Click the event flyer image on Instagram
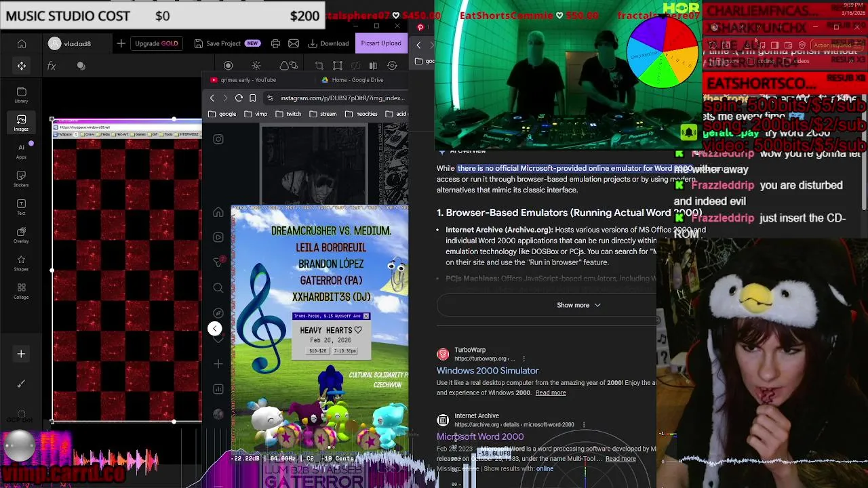This screenshot has width=868, height=488. 319,329
